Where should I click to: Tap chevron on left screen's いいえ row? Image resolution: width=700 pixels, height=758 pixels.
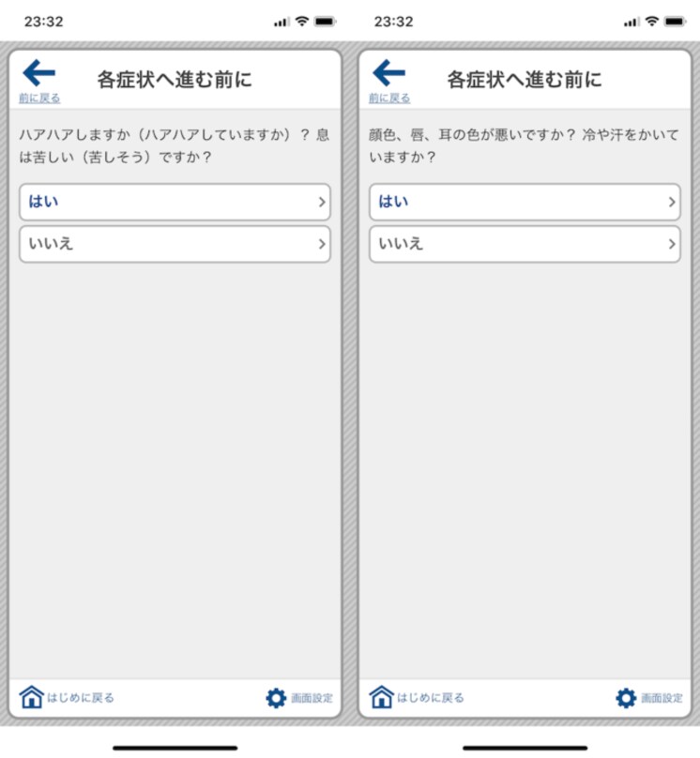click(322, 244)
